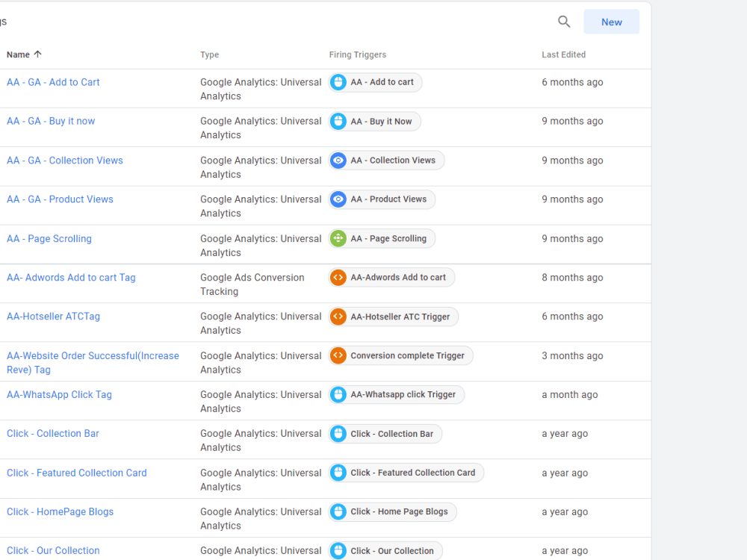Image resolution: width=747 pixels, height=560 pixels.
Task: Click '9 months ago' in the Buy it now row
Action: (572, 121)
